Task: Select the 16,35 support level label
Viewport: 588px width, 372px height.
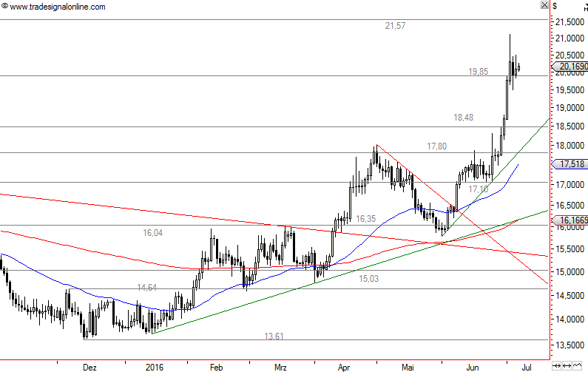Action: click(365, 219)
